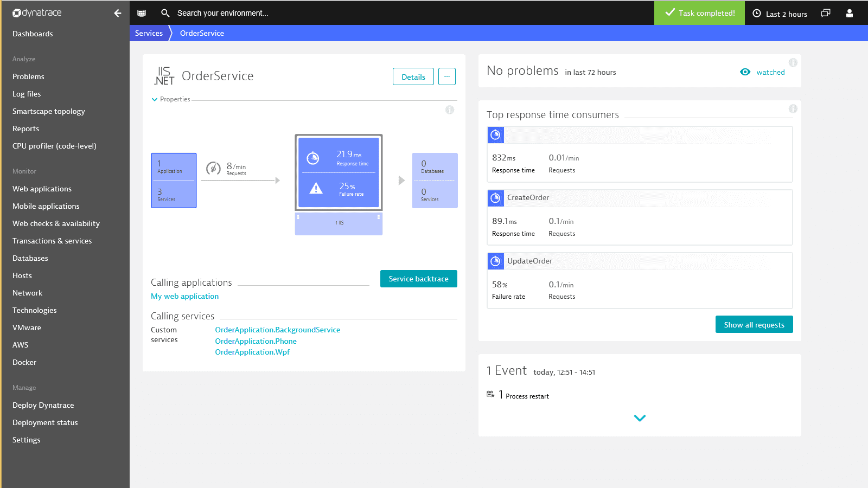This screenshot has height=488, width=868.
Task: Click the Dynatrace logo
Action: (37, 12)
